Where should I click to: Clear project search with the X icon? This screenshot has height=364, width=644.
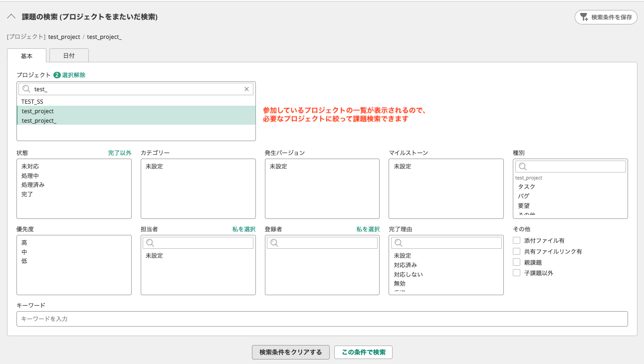click(x=246, y=89)
